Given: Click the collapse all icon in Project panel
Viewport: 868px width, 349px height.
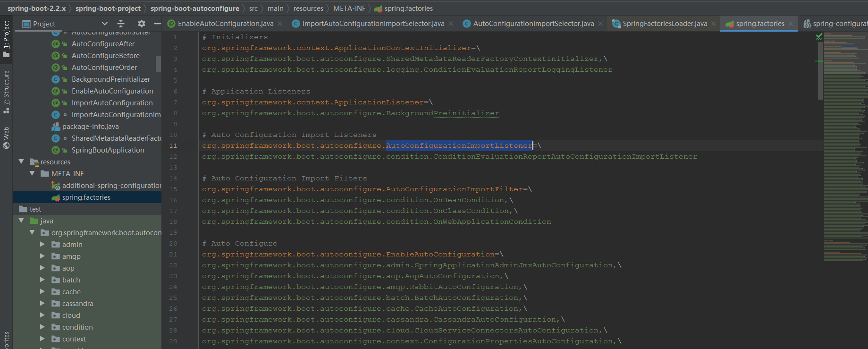Looking at the screenshot, I should coord(121,24).
